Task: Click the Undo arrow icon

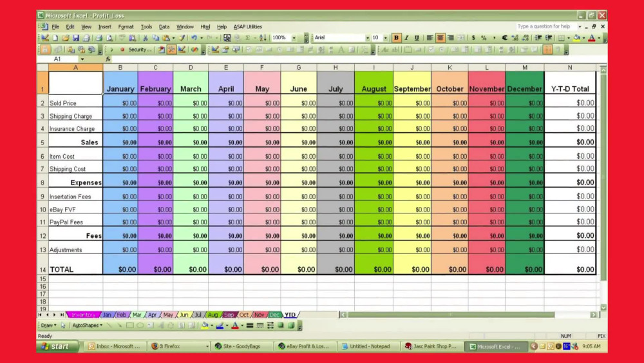Action: (x=194, y=38)
